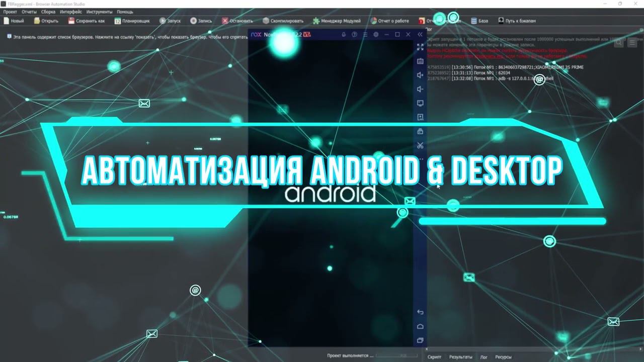Click the Nox fullscreen icon
This screenshot has height=362, width=644.
[x=420, y=47]
